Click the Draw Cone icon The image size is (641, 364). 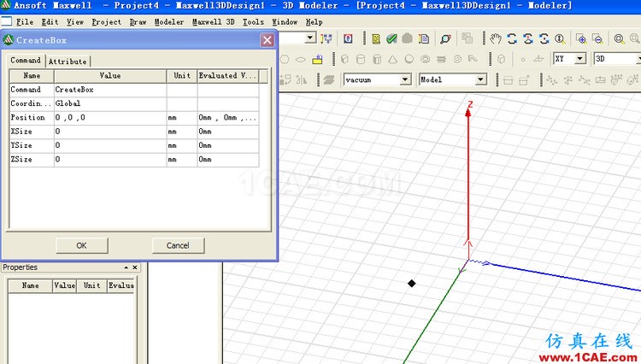[x=393, y=59]
